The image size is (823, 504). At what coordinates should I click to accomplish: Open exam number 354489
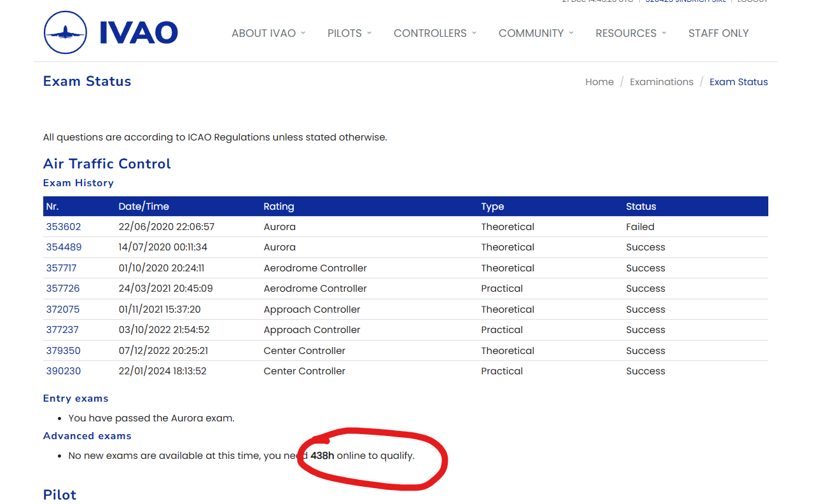point(64,247)
